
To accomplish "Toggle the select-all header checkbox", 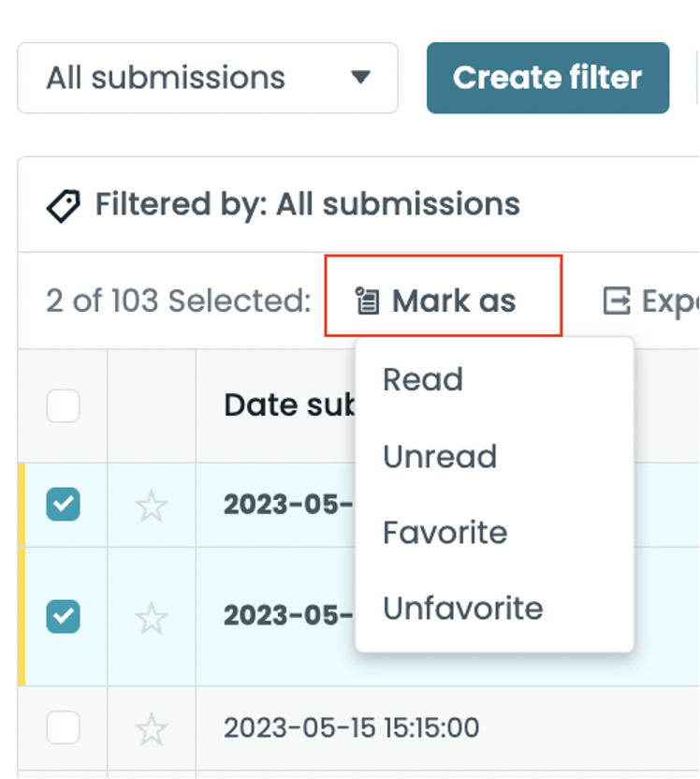I will coord(63,406).
